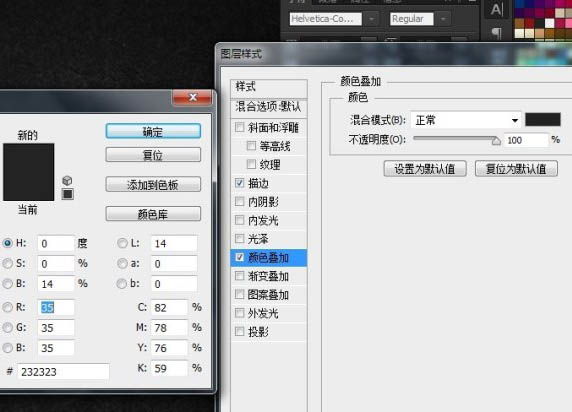The width and height of the screenshot is (572, 412).
Task: Click the out-of-gamut warning cube icon
Action: click(x=67, y=180)
